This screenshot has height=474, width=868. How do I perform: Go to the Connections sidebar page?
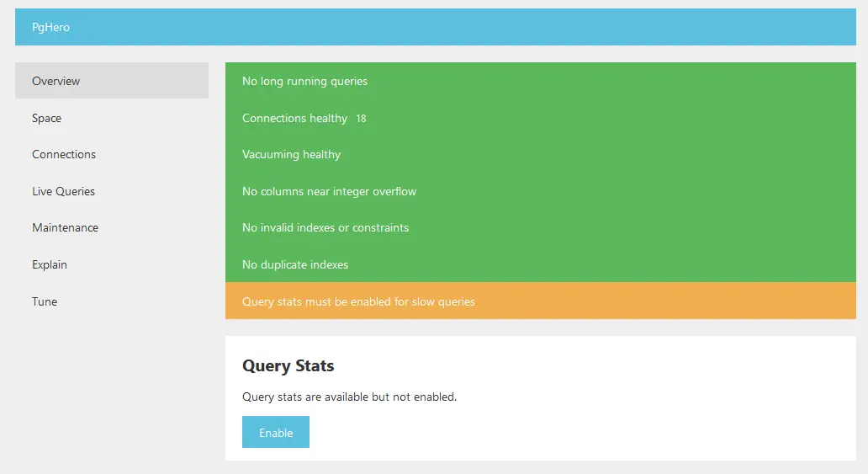[x=64, y=154]
